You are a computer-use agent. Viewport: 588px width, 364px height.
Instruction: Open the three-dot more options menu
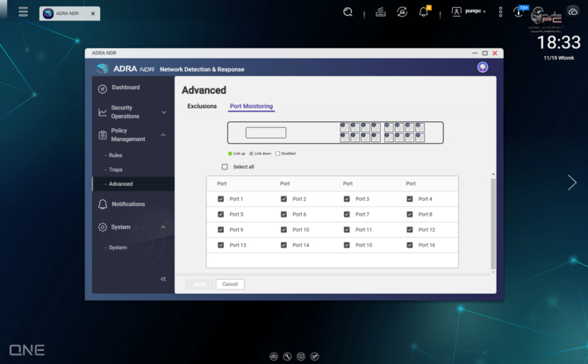[x=500, y=12]
